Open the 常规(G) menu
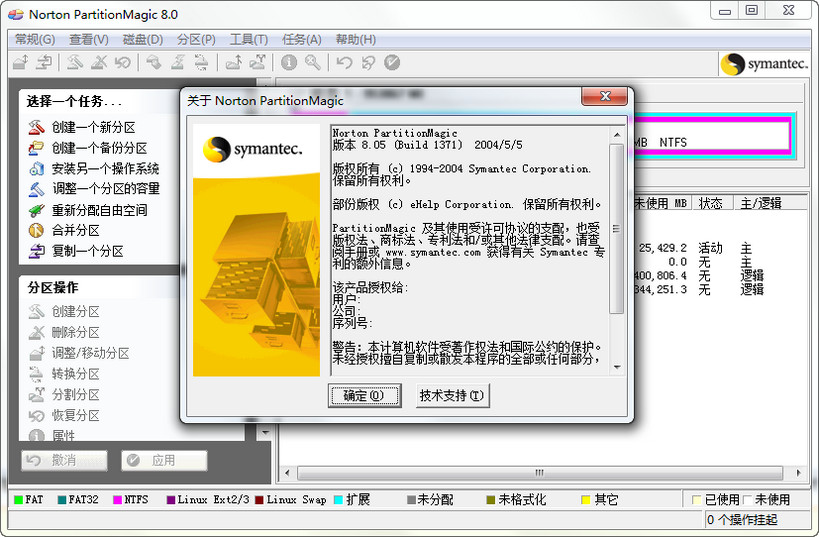819x537 pixels. [34, 39]
